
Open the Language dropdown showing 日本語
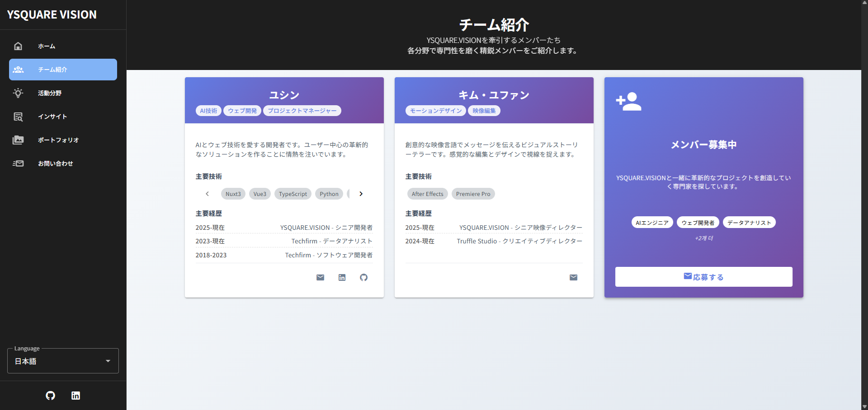63,361
